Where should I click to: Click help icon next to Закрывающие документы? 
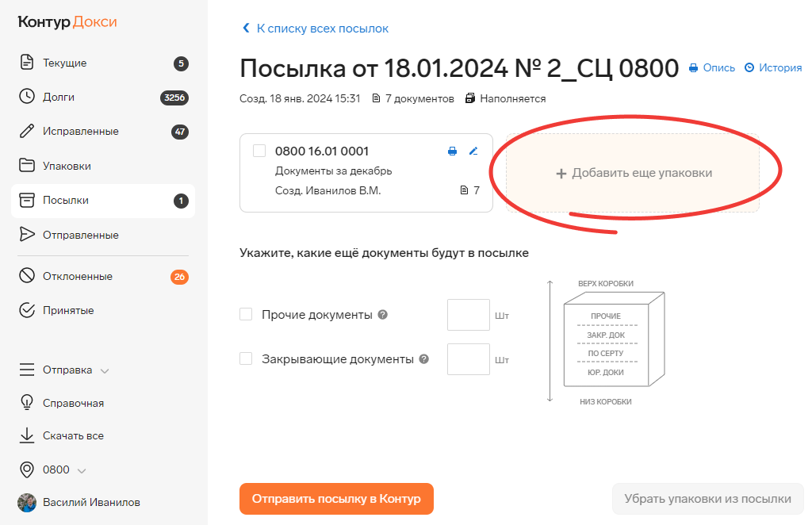423,358
